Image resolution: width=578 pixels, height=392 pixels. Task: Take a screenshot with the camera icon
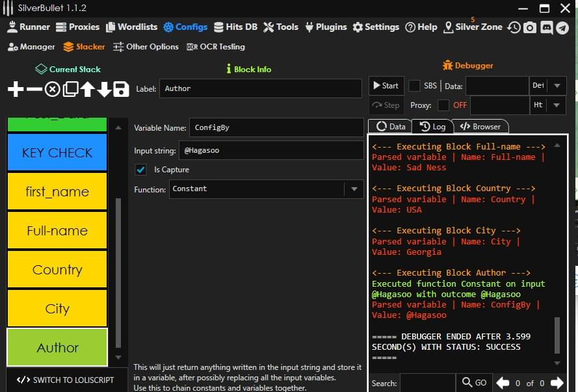click(x=530, y=27)
